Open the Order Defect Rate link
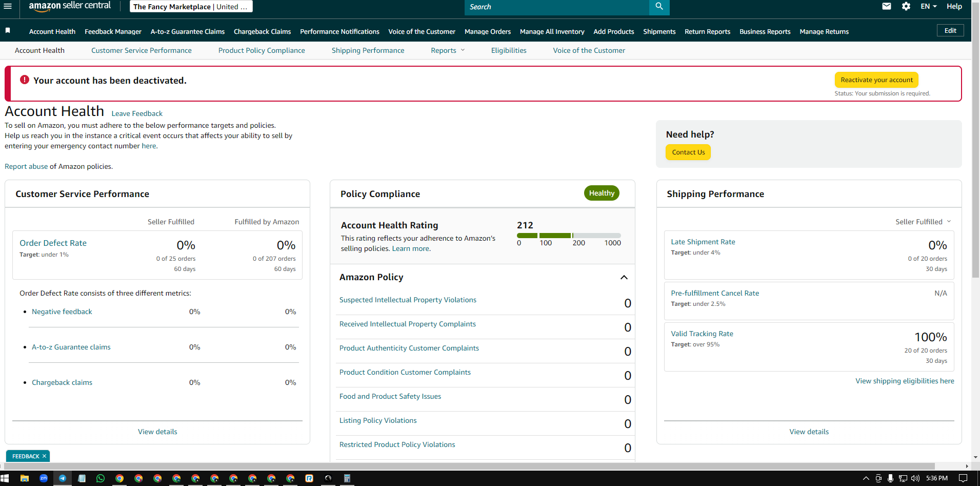This screenshot has height=486, width=980. [53, 243]
